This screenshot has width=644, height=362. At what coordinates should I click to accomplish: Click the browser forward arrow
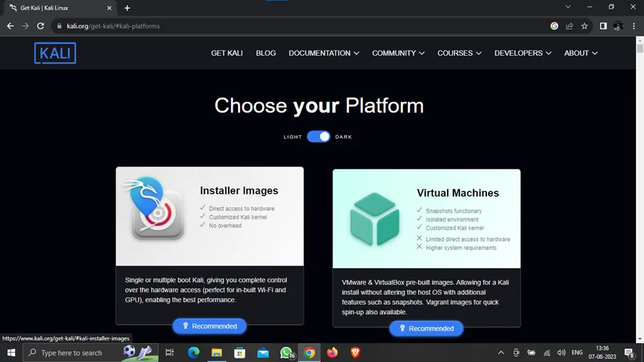pyautogui.click(x=26, y=26)
